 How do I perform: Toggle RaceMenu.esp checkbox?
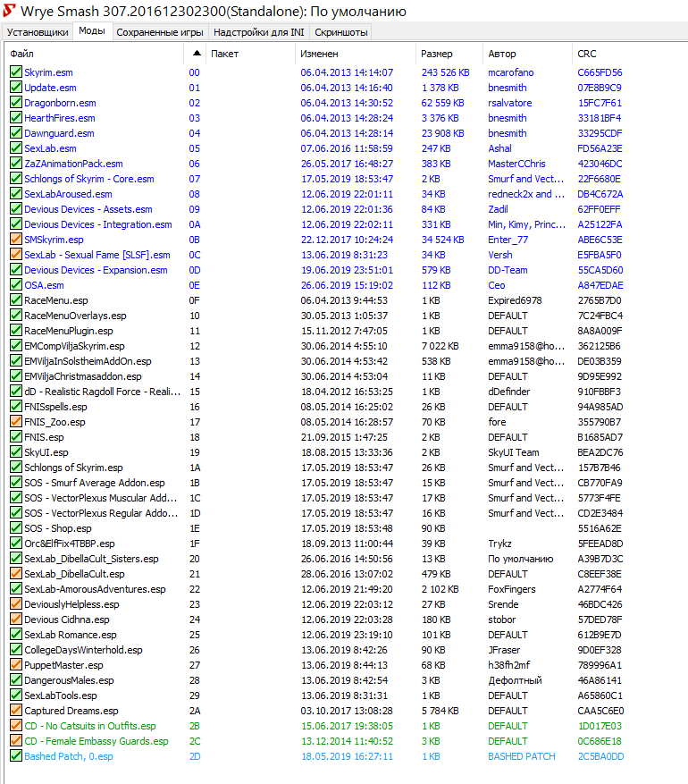[16, 300]
